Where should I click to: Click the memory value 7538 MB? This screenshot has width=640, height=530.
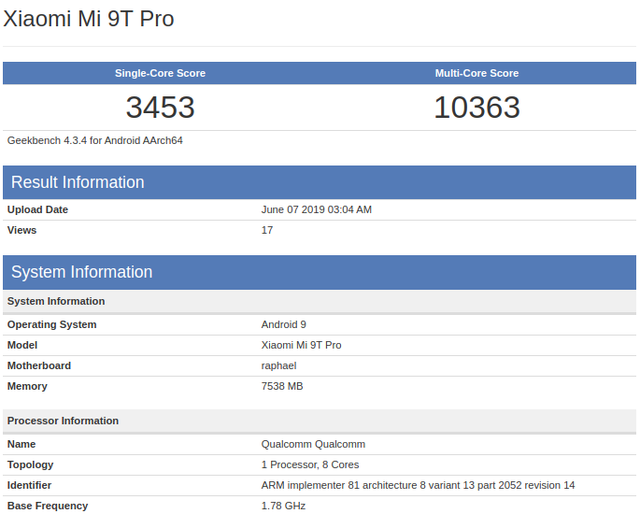coord(282,386)
